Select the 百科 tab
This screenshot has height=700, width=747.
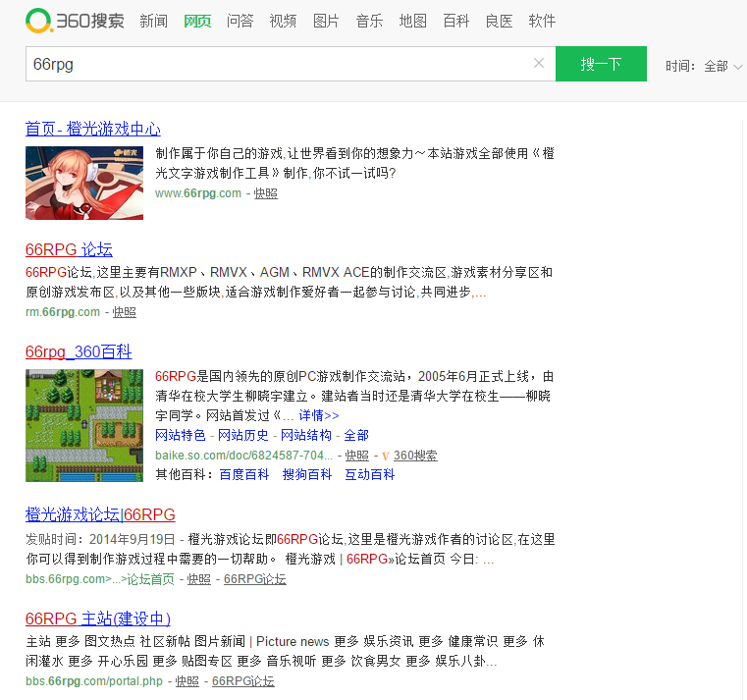[455, 21]
